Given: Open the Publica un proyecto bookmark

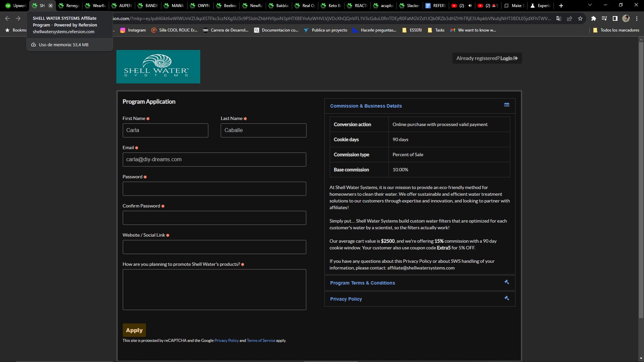Looking at the screenshot, I should pos(325,30).
